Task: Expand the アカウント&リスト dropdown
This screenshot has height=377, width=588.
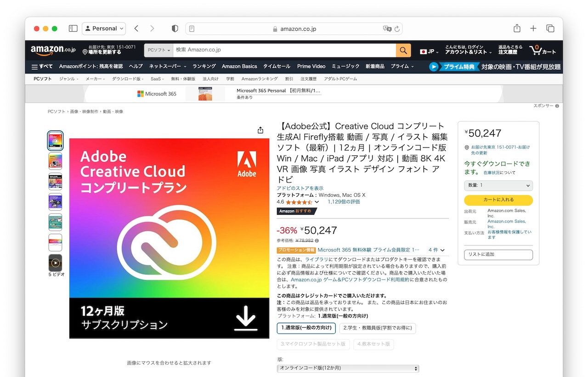Action: coord(468,50)
